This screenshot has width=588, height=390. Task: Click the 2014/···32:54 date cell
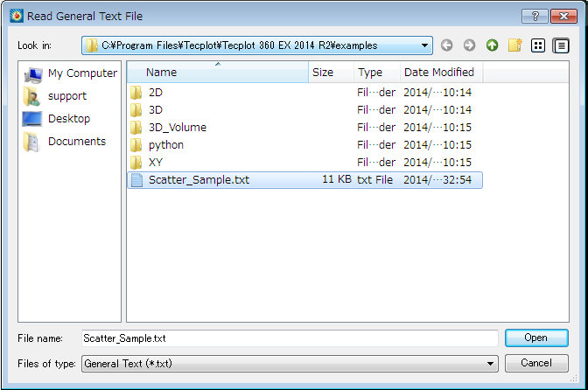[x=437, y=180]
